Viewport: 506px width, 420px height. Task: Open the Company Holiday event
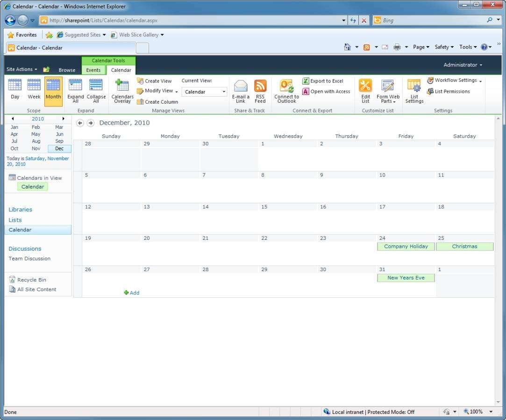coord(406,246)
